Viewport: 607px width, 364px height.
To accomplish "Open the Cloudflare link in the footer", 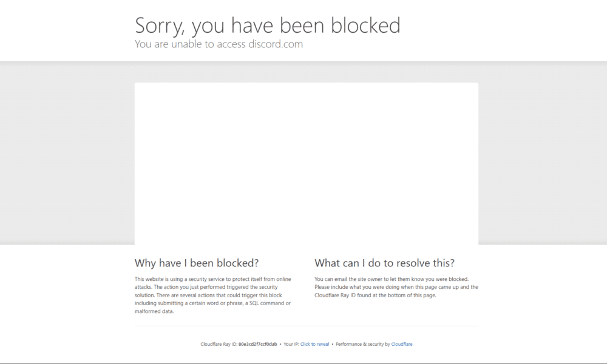I will pyautogui.click(x=401, y=344).
